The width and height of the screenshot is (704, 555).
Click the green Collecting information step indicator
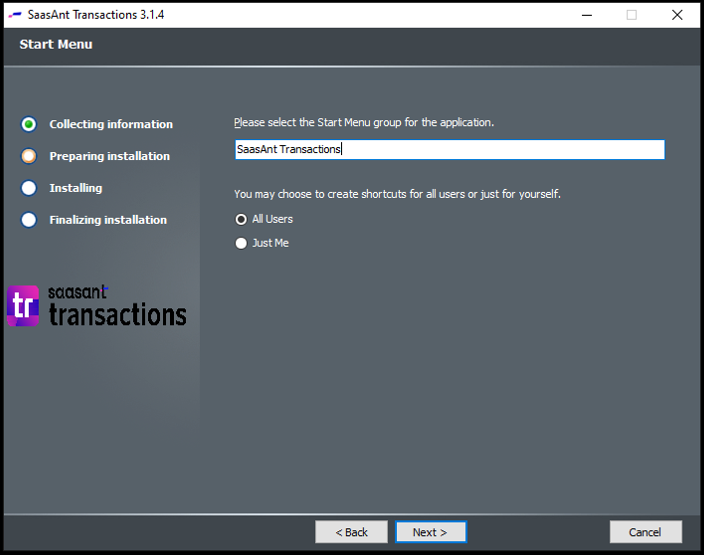coord(29,124)
